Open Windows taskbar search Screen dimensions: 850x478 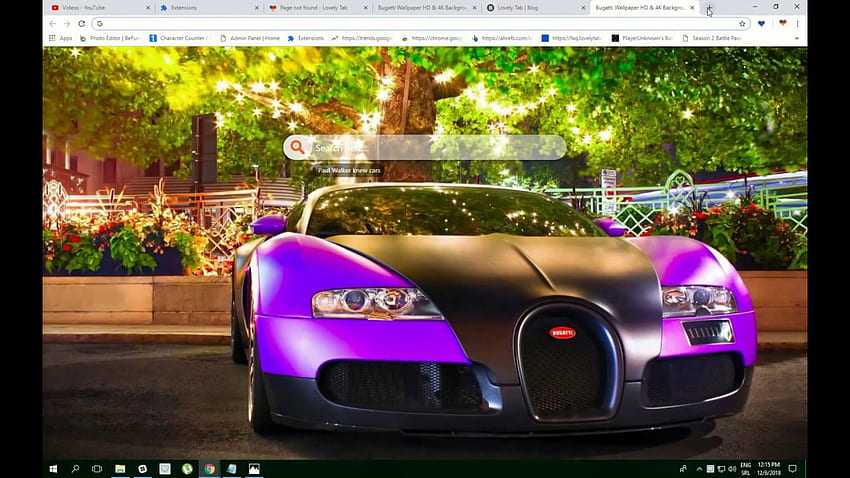(75, 469)
